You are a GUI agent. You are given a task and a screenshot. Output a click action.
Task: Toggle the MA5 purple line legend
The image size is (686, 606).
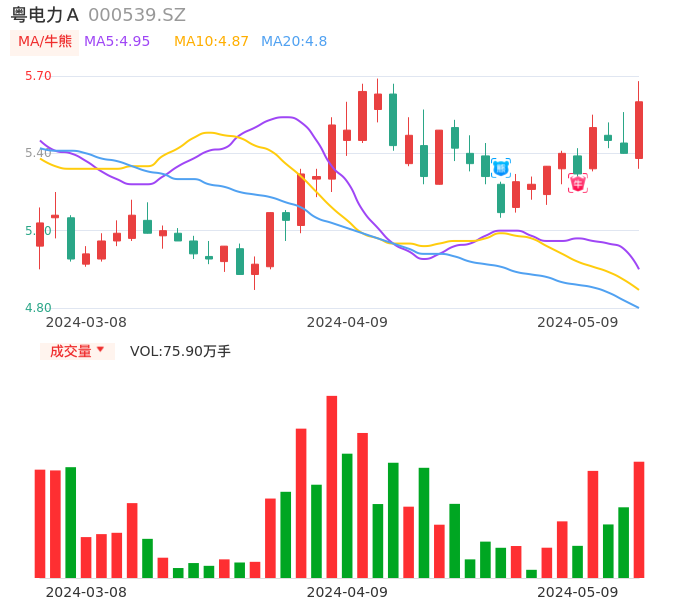point(117,42)
